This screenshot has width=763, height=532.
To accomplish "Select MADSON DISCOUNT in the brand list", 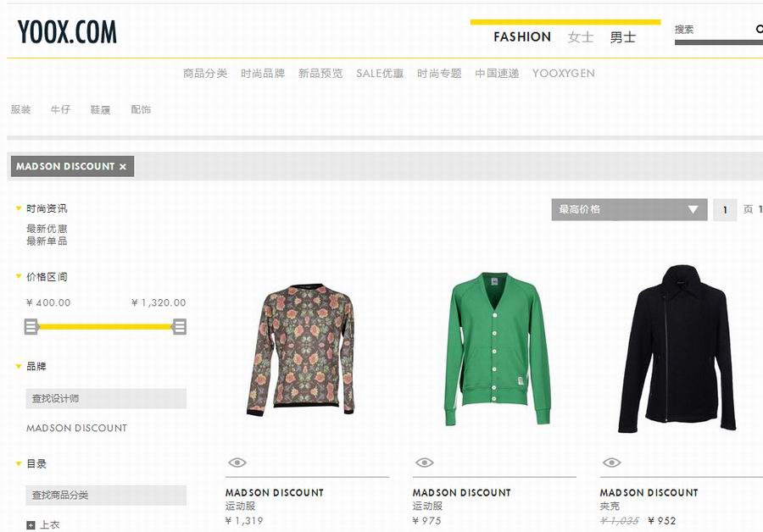I will (76, 428).
